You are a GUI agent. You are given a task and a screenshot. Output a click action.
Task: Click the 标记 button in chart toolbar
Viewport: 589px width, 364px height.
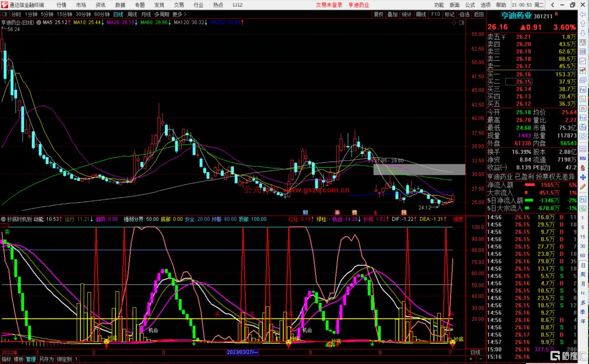pyautogui.click(x=450, y=14)
